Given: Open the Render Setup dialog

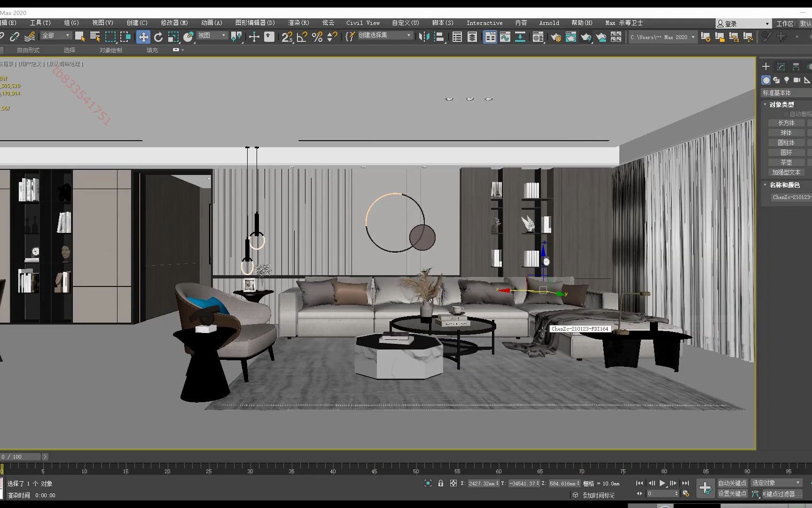Looking at the screenshot, I should point(555,37).
